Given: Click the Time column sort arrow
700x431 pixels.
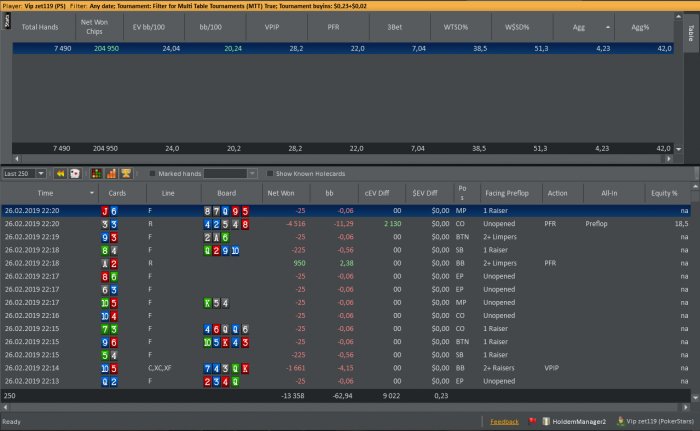Looking at the screenshot, I should click(x=92, y=192).
